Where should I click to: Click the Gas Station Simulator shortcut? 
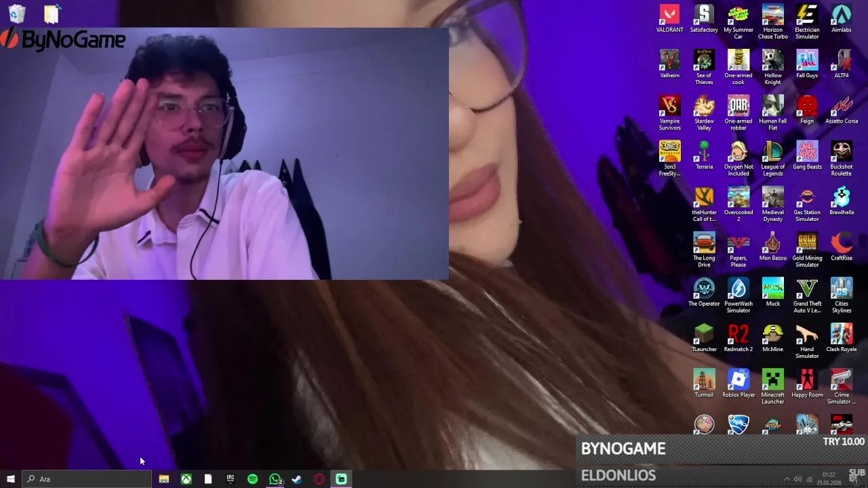pyautogui.click(x=807, y=203)
